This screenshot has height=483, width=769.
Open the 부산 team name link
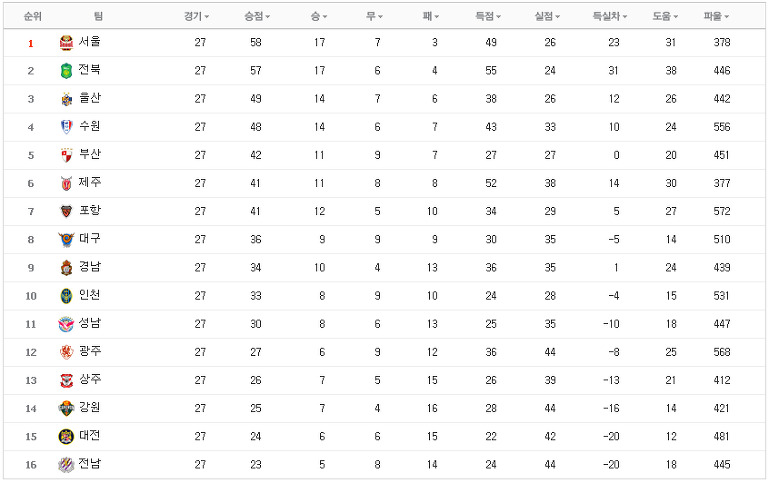90,154
